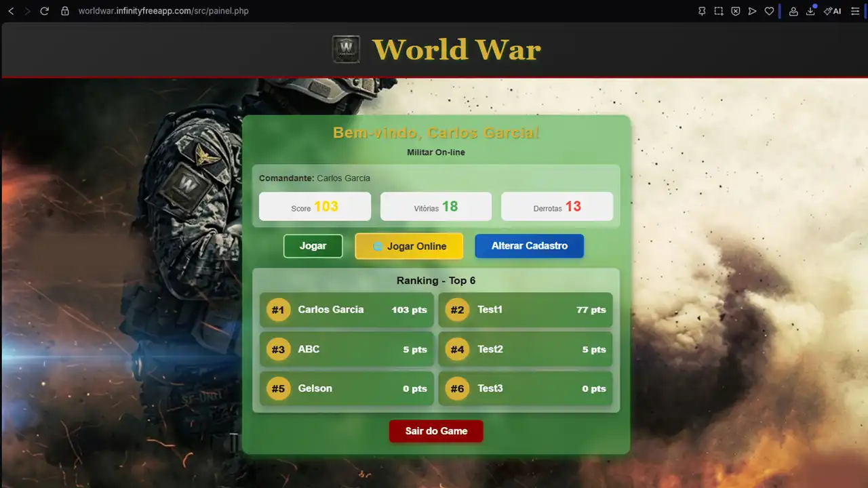Reload the page with the refresh icon

point(45,11)
